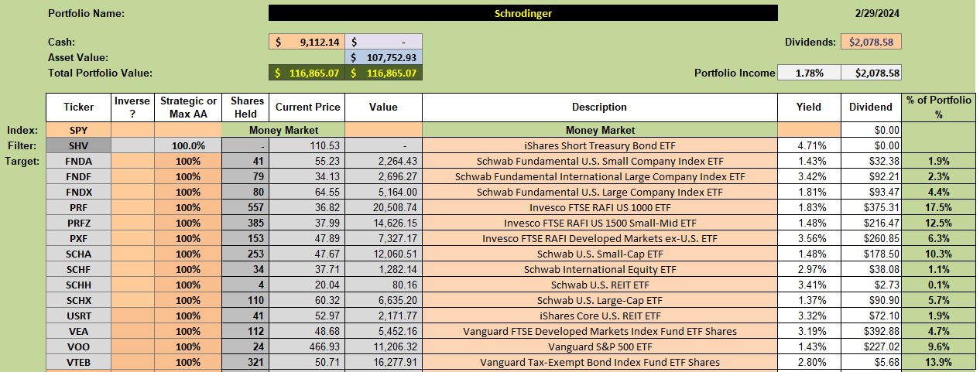This screenshot has width=980, height=372.
Task: Click the $392.88 dividend for VEA
Action: [872, 331]
